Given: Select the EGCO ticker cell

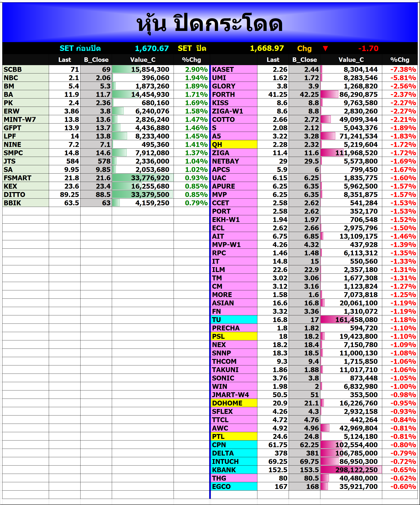Looking at the screenshot, I should coord(234,486).
